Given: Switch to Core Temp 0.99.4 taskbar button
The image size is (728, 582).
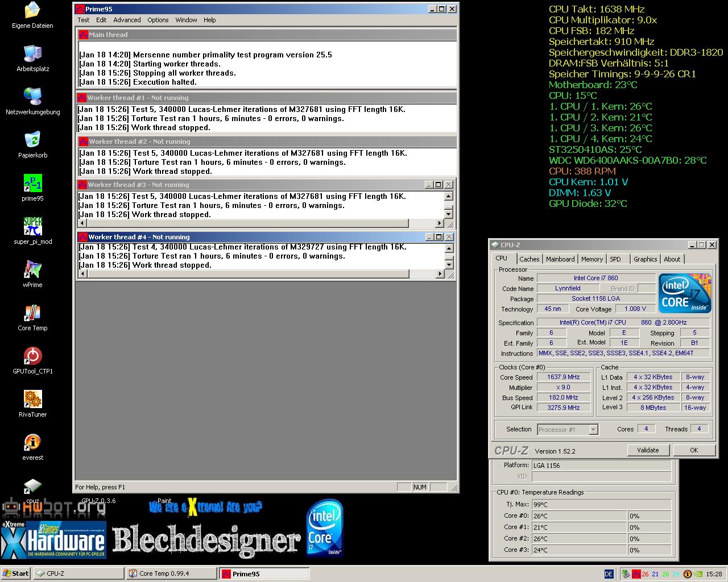Looking at the screenshot, I should click(171, 573).
